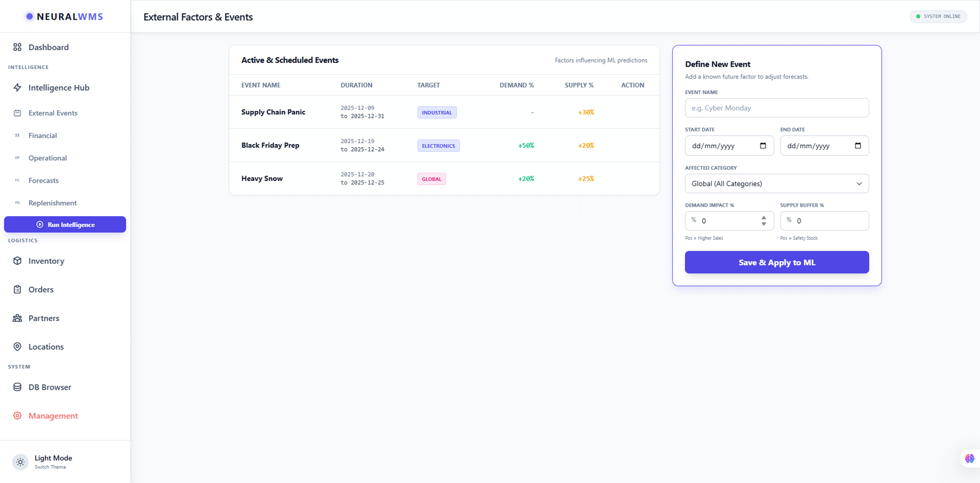This screenshot has width=980, height=483.
Task: Click the Orders clipboard icon
Action: (18, 289)
